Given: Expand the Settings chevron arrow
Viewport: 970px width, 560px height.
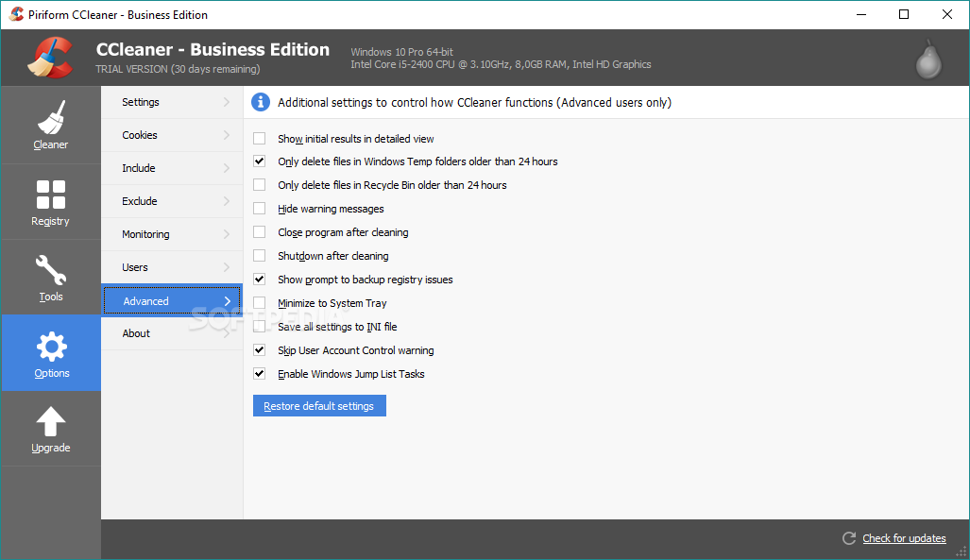Looking at the screenshot, I should pos(227,102).
